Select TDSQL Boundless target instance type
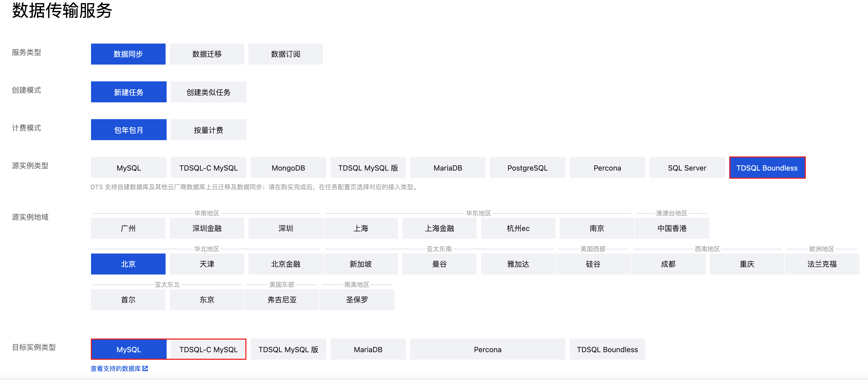 click(607, 349)
